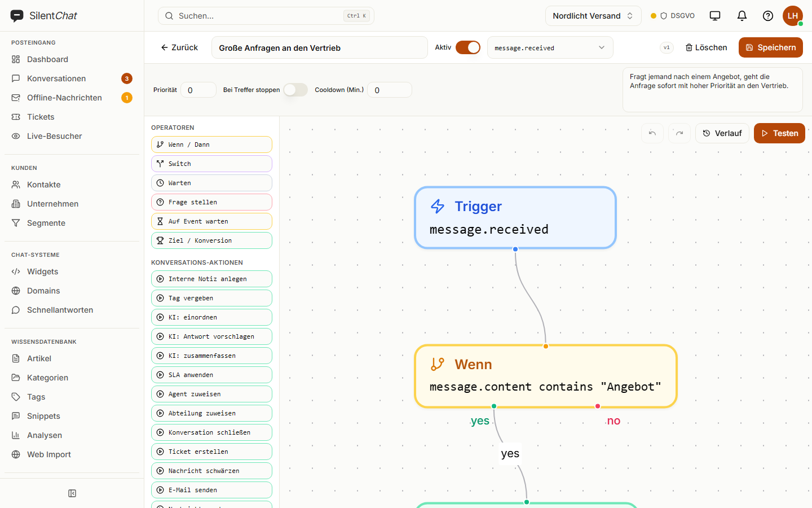Go to Tickets

coord(72,117)
